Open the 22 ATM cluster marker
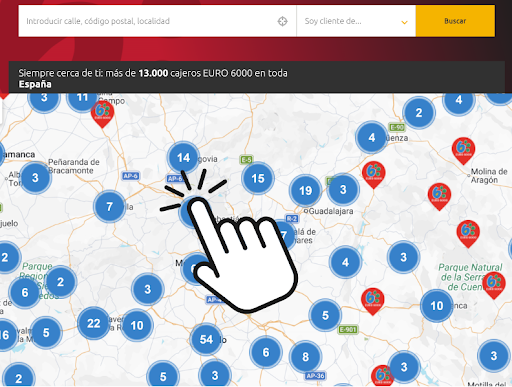The image size is (512, 387). pos(94,323)
